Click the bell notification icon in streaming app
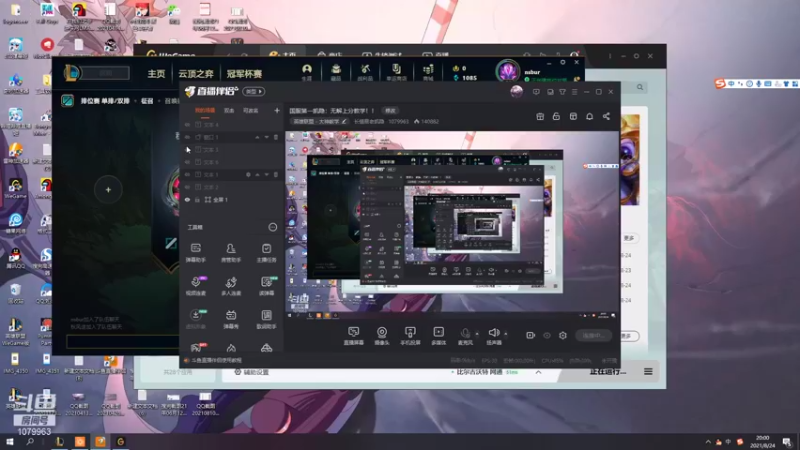Viewport: 800px width, 450px height. point(589,116)
